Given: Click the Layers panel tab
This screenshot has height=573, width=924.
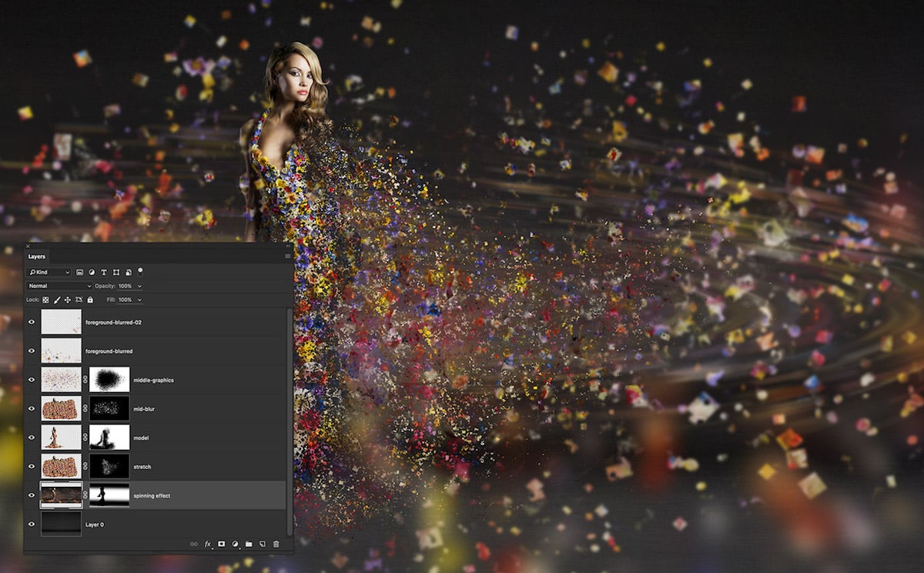Looking at the screenshot, I should tap(35, 256).
